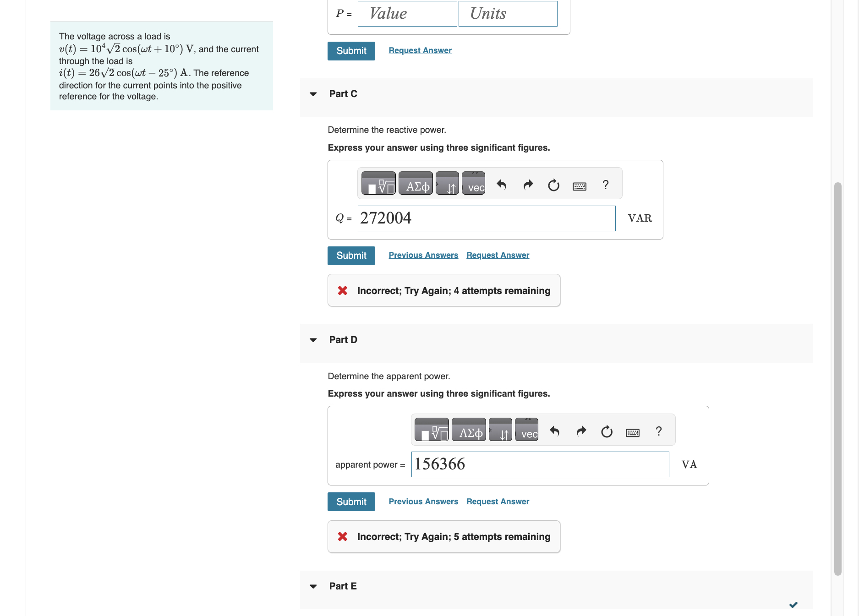
Task: Click subscript/superscript arrows tool in Part D
Action: click(x=500, y=430)
